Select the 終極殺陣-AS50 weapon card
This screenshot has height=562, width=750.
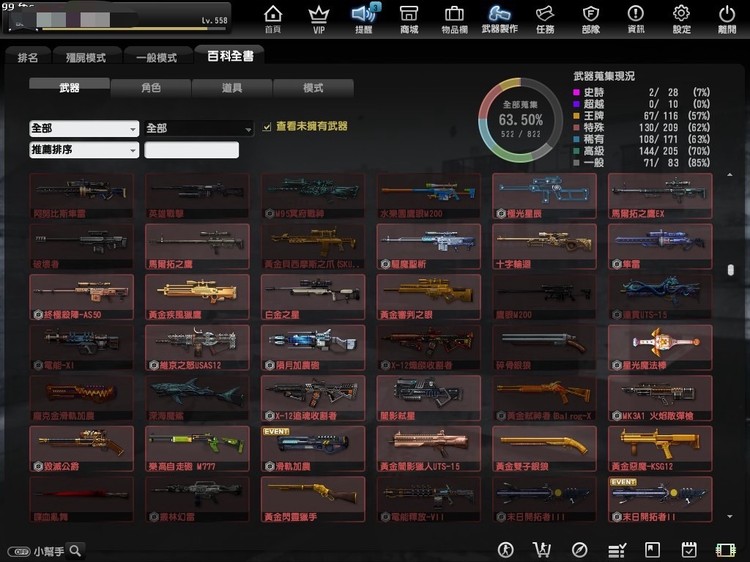coord(81,297)
